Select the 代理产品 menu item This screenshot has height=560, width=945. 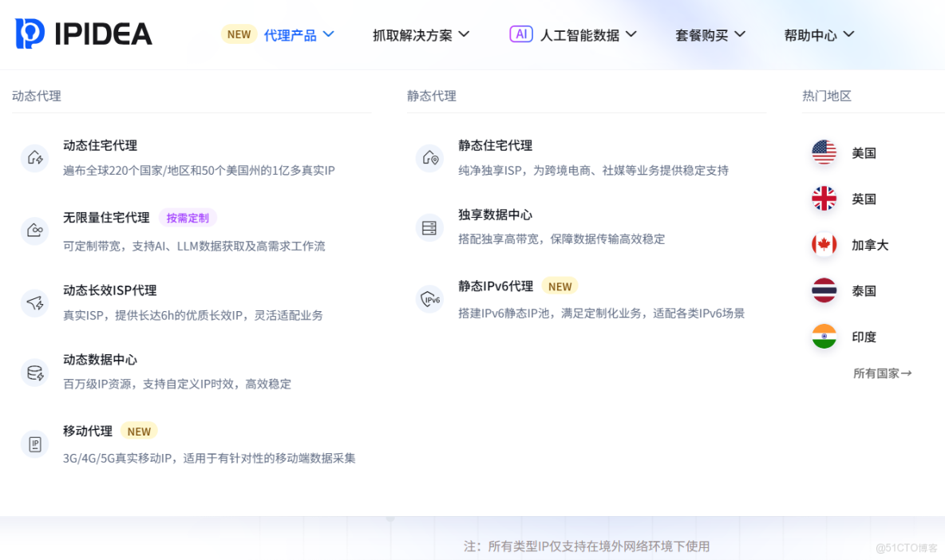point(290,34)
